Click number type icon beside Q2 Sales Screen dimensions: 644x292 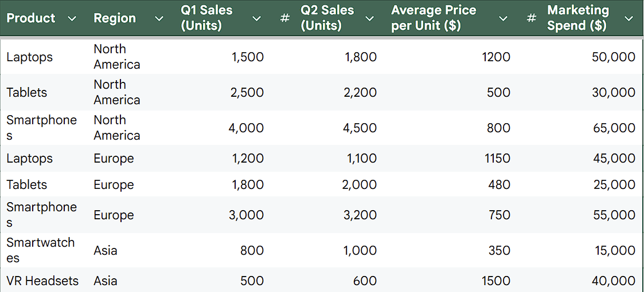[284, 18]
